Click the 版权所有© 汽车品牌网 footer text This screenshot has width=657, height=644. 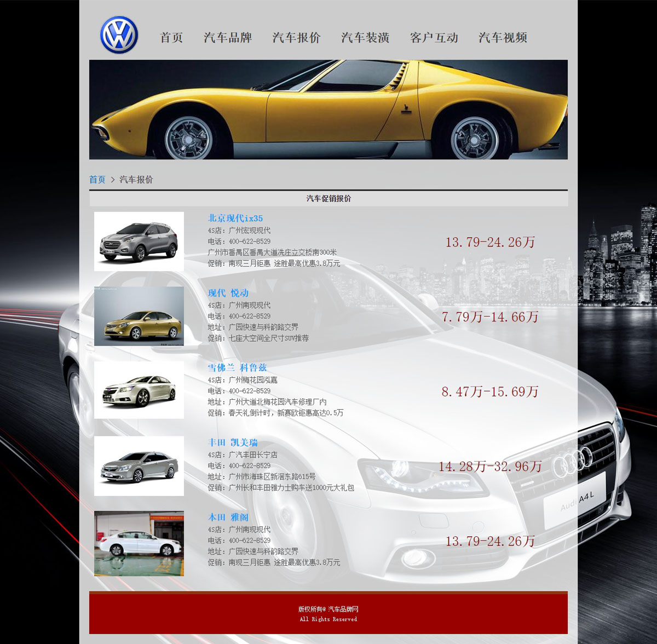pos(328,609)
